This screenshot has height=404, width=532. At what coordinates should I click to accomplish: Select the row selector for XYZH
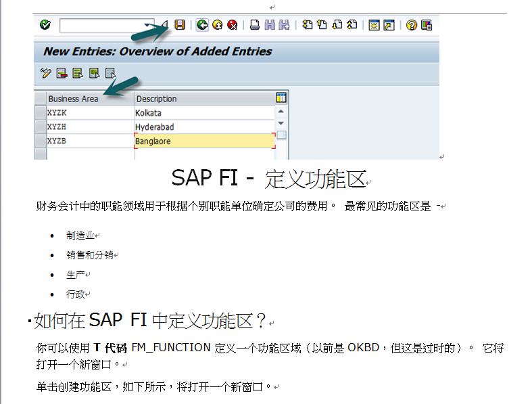(x=41, y=127)
